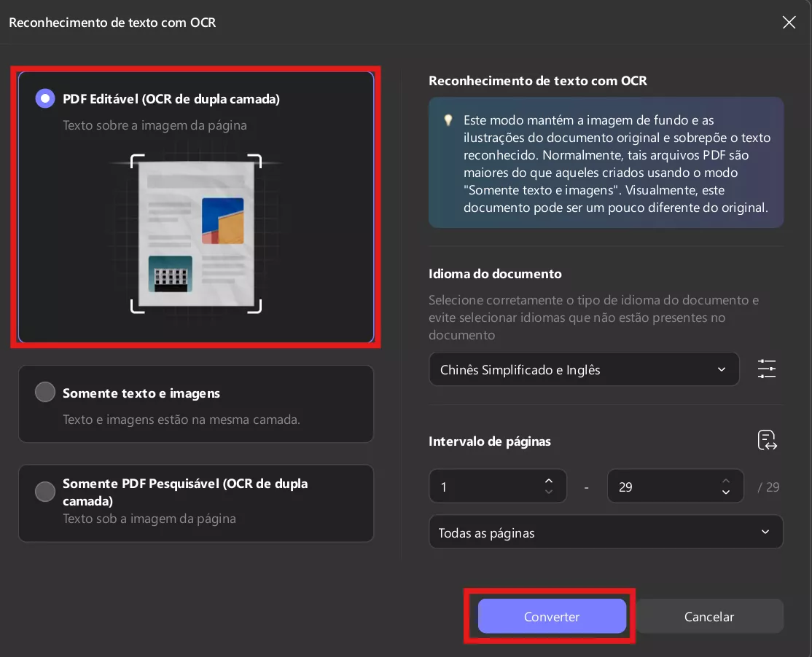Expand the Todas as páginas dropdown
The image size is (812, 657).
[606, 532]
